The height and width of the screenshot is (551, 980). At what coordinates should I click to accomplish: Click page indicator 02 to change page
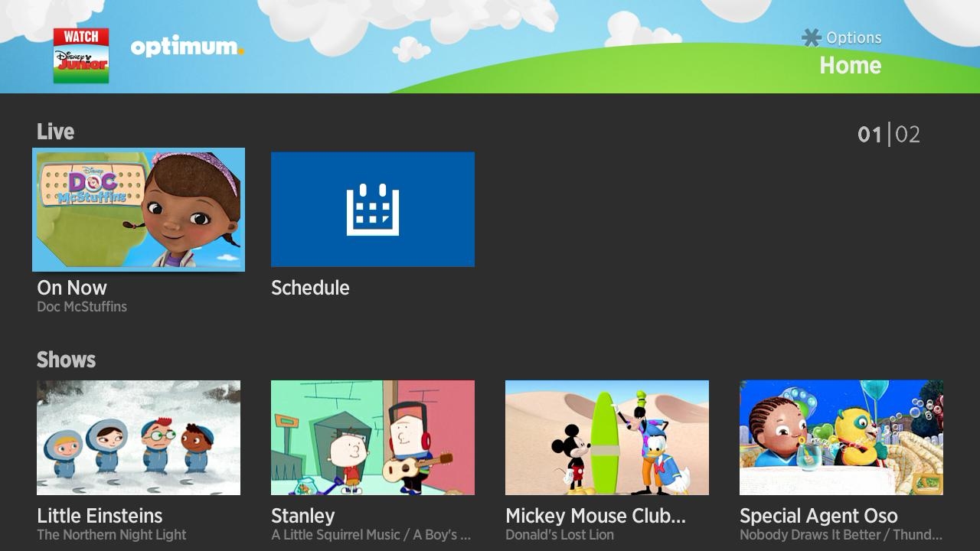908,134
